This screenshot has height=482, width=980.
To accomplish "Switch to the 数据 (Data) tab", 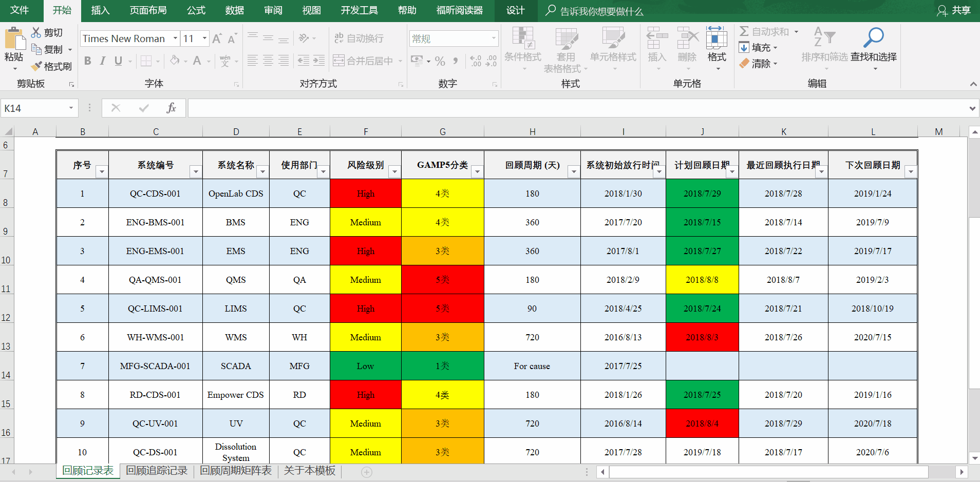I will [235, 10].
